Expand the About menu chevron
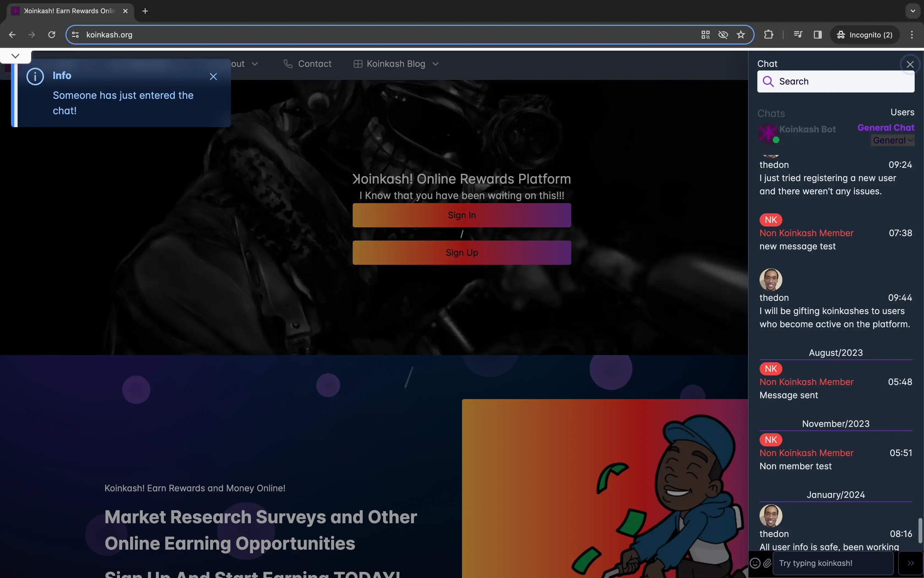Image resolution: width=924 pixels, height=578 pixels. (255, 64)
